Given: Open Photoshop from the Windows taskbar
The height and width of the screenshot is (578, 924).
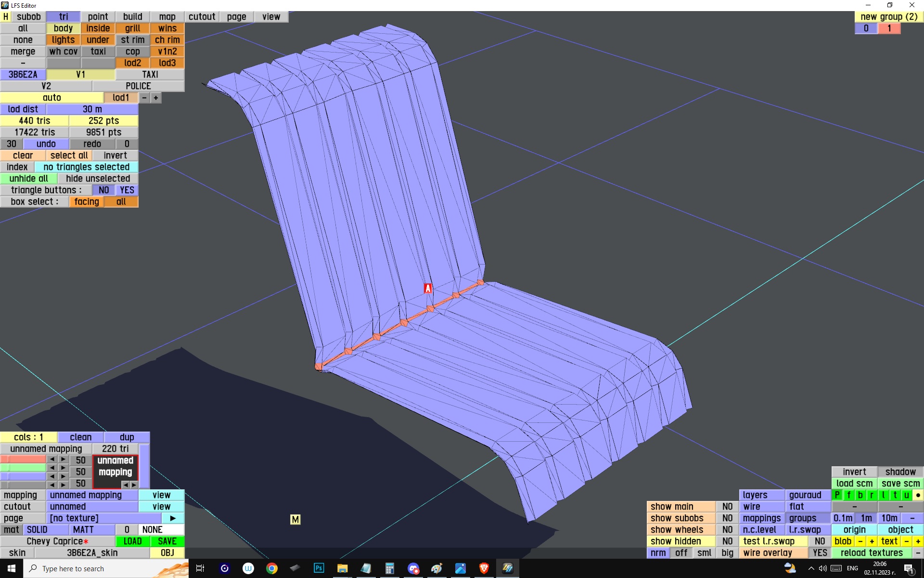Looking at the screenshot, I should point(319,568).
